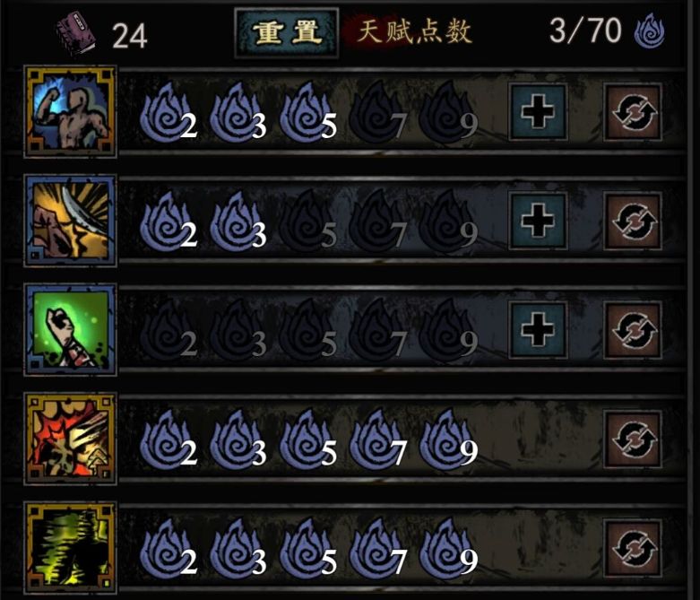
Task: Refresh the green fist talent row
Action: 633,330
